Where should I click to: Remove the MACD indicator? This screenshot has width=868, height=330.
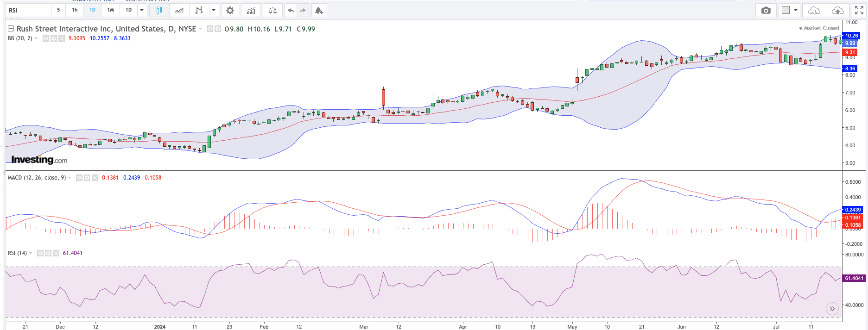pyautogui.click(x=95, y=178)
